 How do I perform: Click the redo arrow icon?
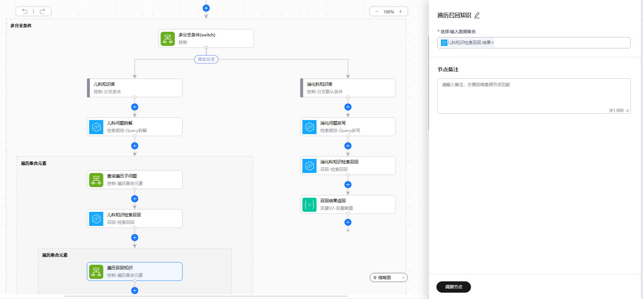click(42, 11)
